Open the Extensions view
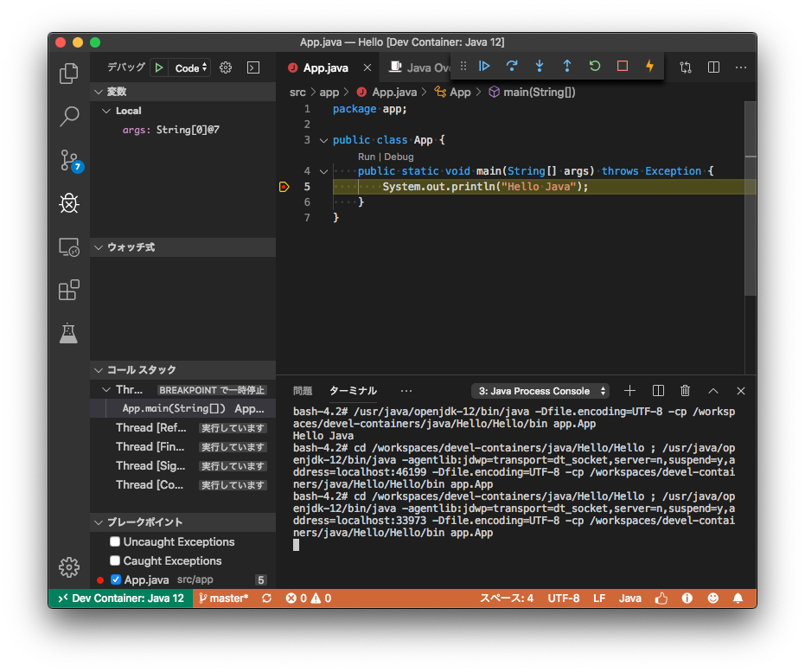This screenshot has width=805, height=672. pyautogui.click(x=69, y=290)
